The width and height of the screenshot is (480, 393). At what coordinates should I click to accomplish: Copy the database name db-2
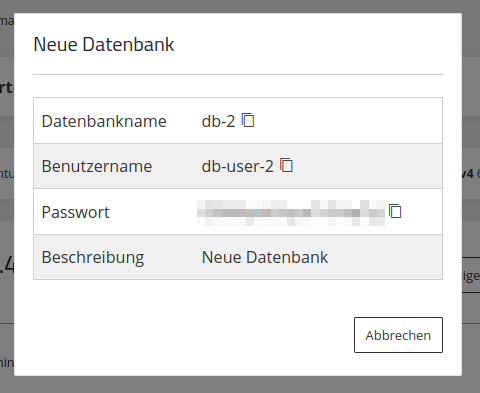[248, 120]
